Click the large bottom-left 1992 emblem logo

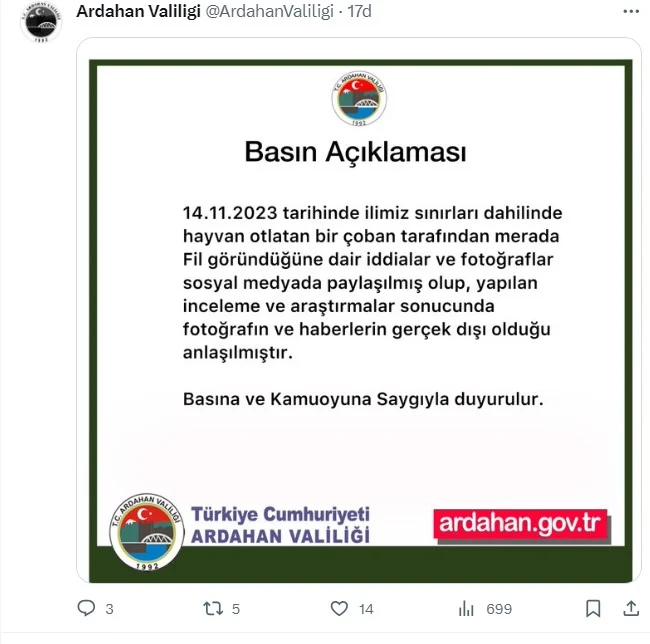147,532
